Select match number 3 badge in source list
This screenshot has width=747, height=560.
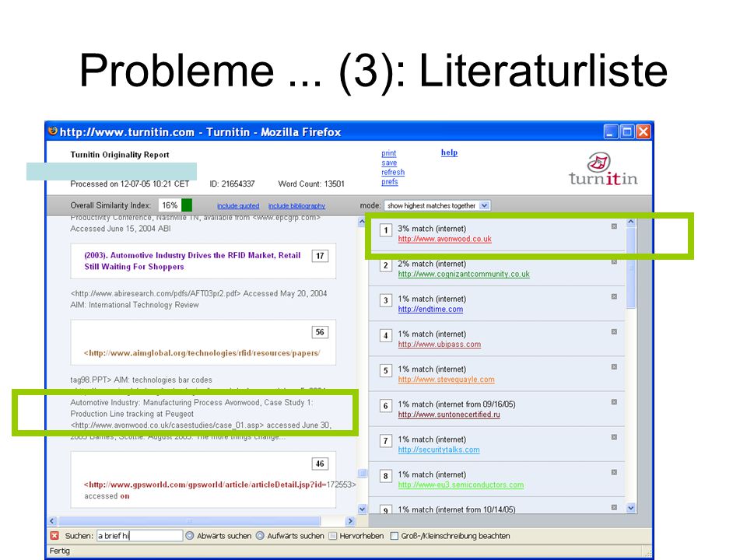386,301
